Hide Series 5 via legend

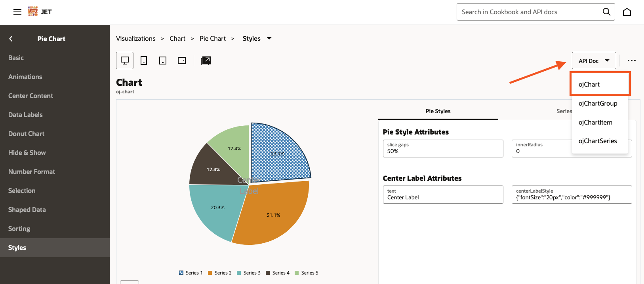pos(307,273)
